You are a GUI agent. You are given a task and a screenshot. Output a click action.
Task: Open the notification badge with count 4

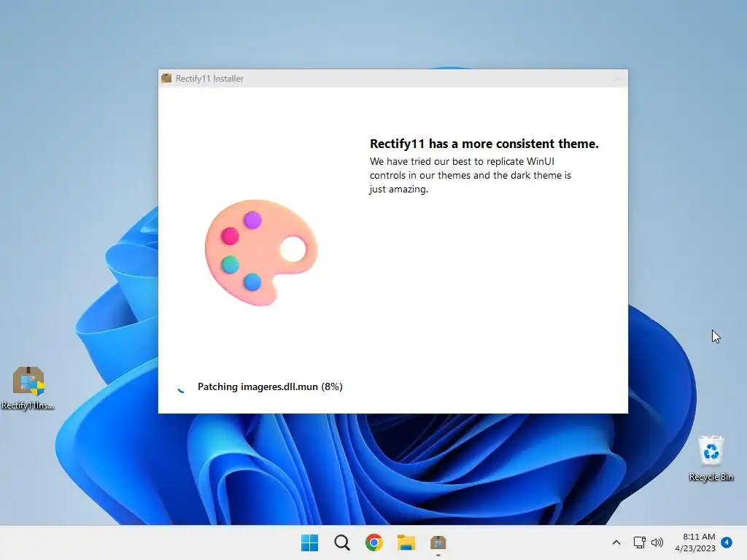[x=727, y=542]
